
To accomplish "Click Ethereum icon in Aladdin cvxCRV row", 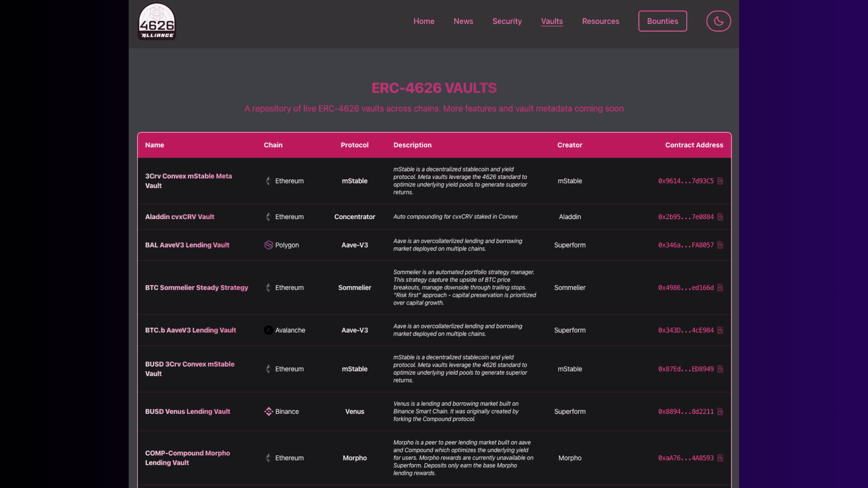I will (269, 217).
